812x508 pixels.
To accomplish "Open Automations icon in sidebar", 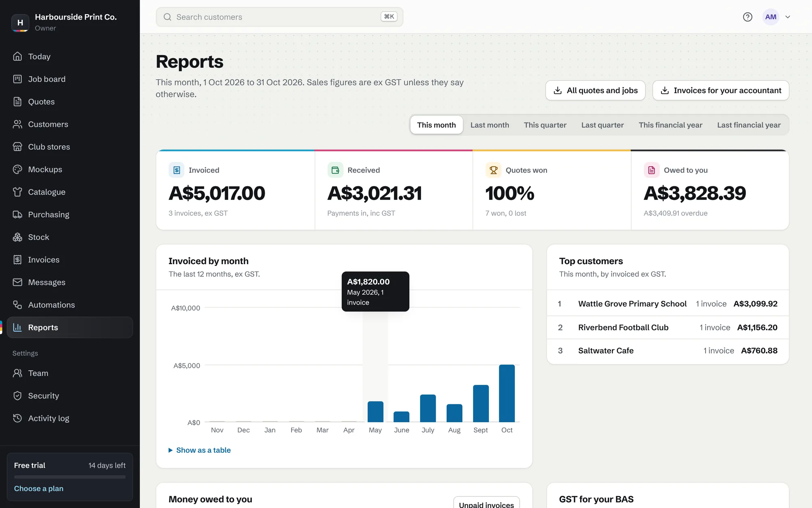I will [x=17, y=305].
